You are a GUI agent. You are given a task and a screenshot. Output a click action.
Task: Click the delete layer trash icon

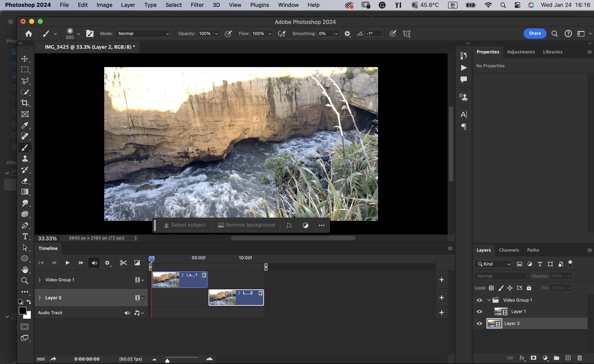click(x=579, y=358)
